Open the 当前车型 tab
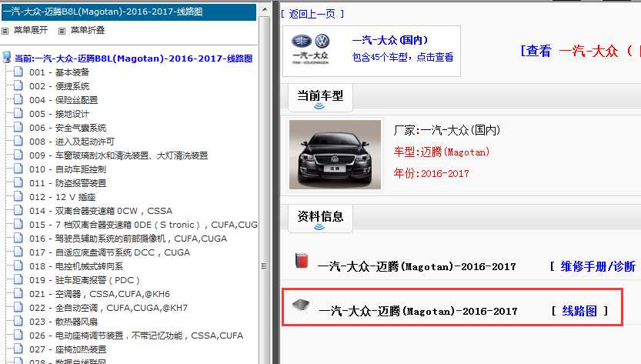The image size is (641, 364). click(320, 97)
